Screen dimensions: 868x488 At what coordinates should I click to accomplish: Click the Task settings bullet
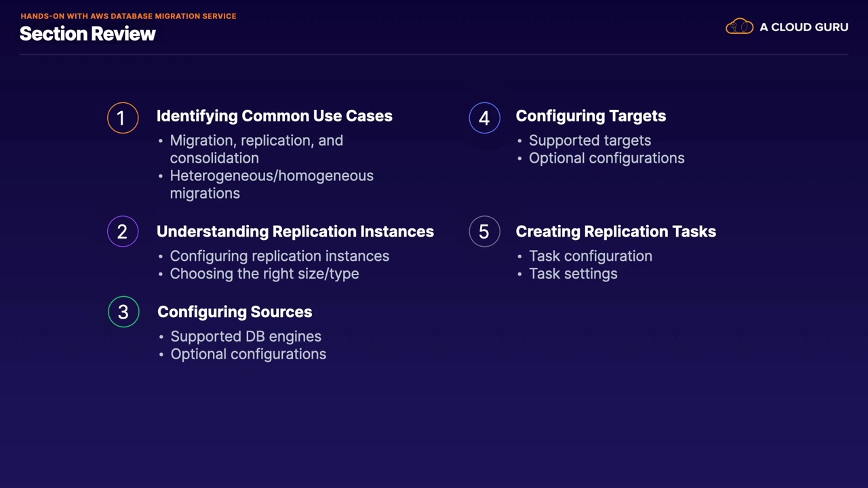573,274
